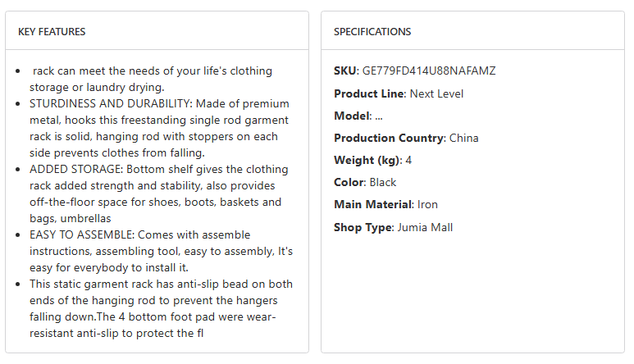Click the Shop Type label
634x364 pixels.
click(x=363, y=227)
